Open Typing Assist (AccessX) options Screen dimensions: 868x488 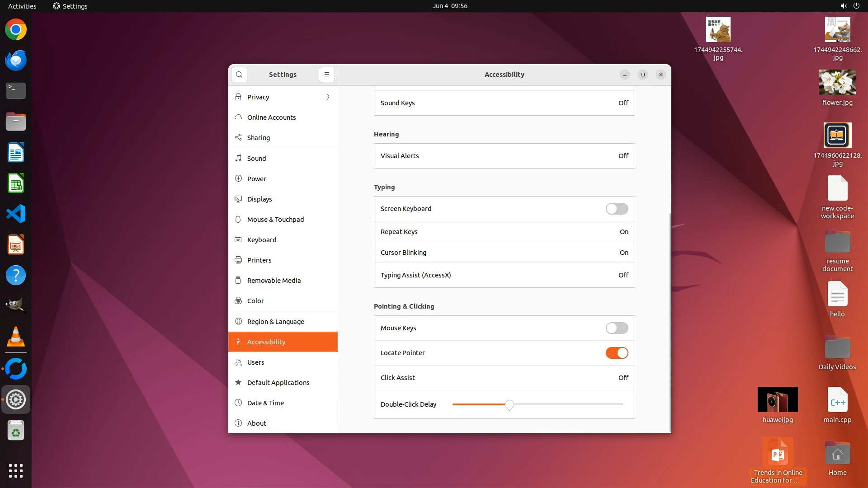click(x=504, y=275)
